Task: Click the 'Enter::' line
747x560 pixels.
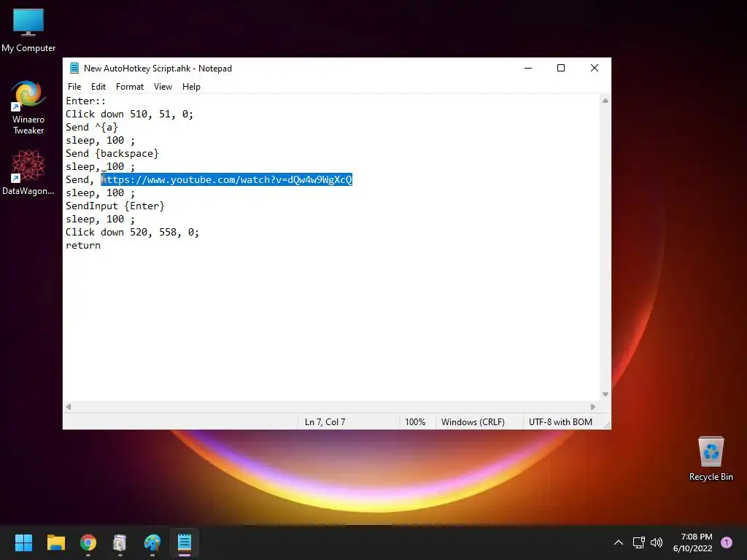Action: 86,101
